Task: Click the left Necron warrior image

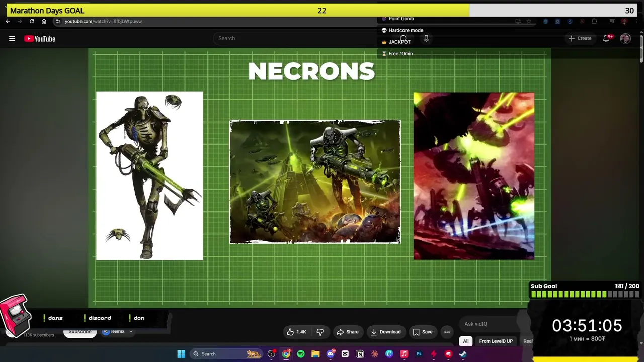Action: tap(149, 176)
